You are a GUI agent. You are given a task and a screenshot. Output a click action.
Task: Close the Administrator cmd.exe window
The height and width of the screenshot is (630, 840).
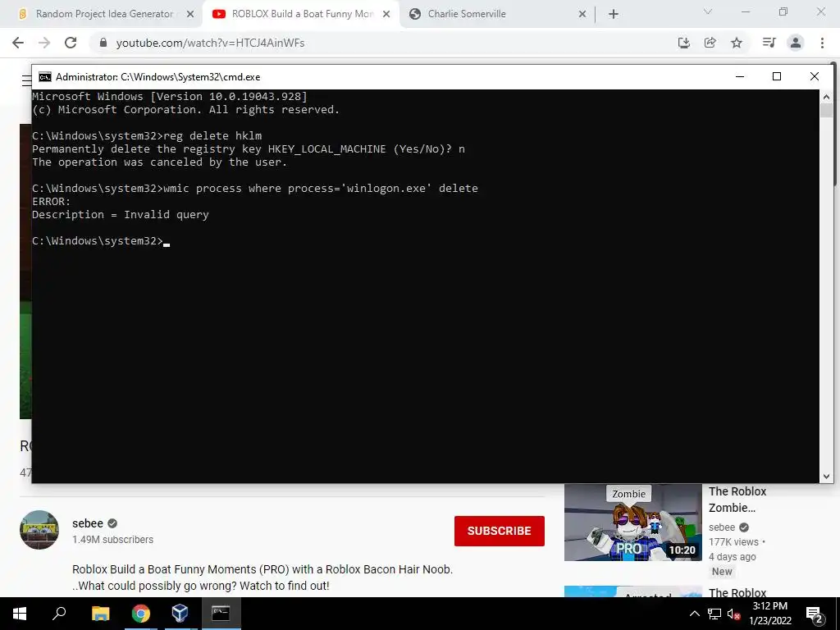click(815, 76)
